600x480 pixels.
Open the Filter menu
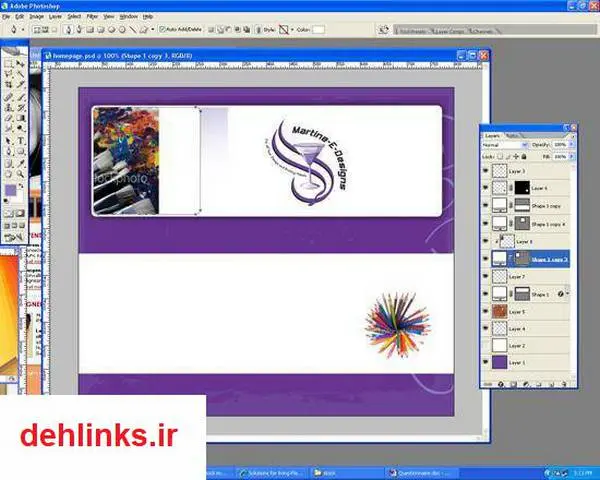[92, 16]
